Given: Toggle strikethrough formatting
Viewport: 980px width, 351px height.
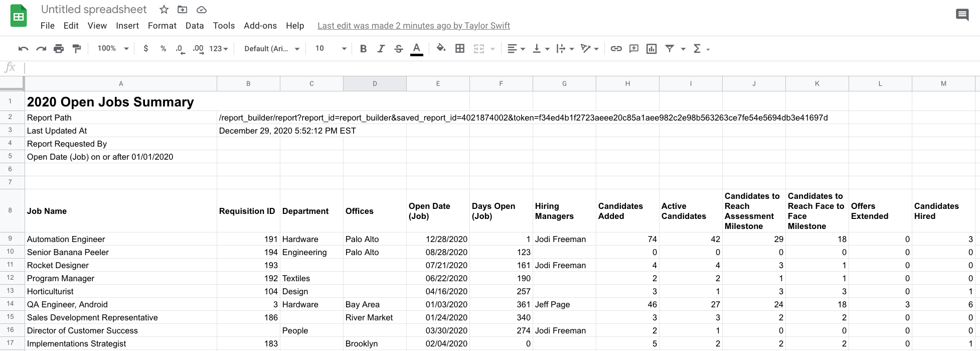Looking at the screenshot, I should tap(398, 49).
